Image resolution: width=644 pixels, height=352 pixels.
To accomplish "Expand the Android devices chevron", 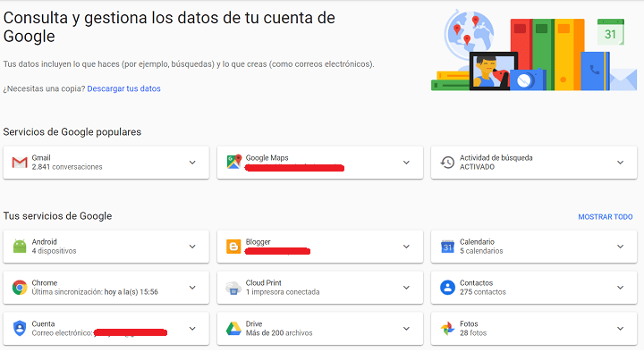I will tap(192, 247).
